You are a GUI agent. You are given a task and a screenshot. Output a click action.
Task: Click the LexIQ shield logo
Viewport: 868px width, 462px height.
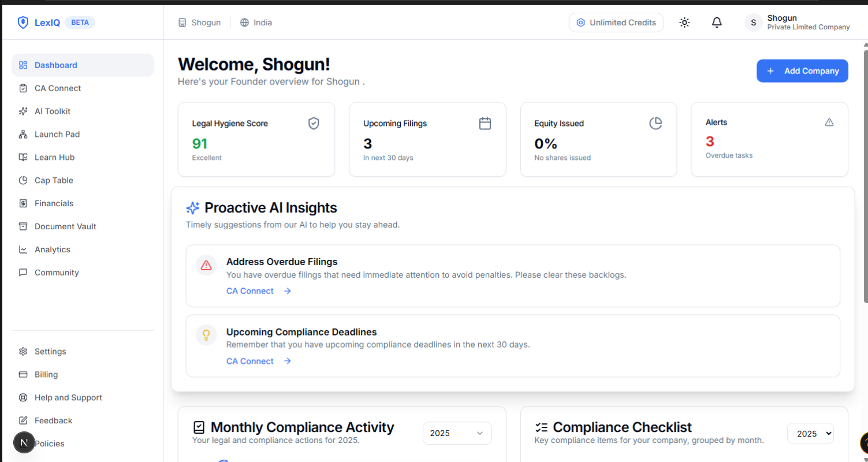click(23, 23)
